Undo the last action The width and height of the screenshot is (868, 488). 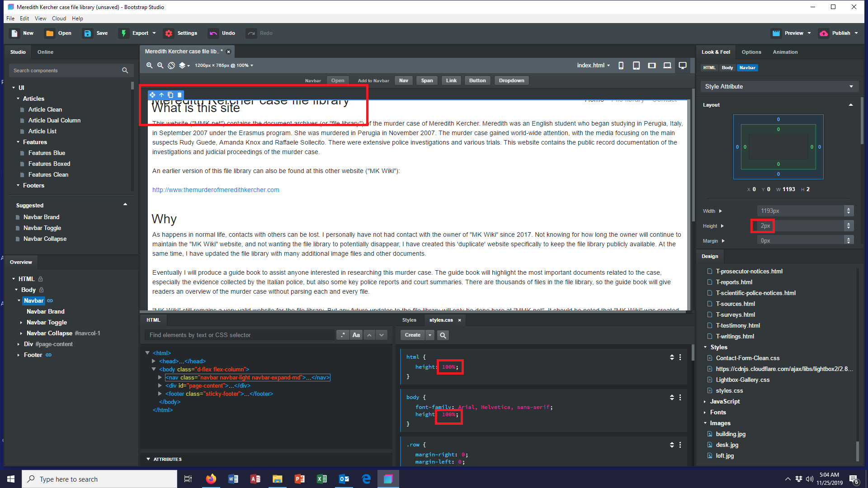[x=213, y=33]
